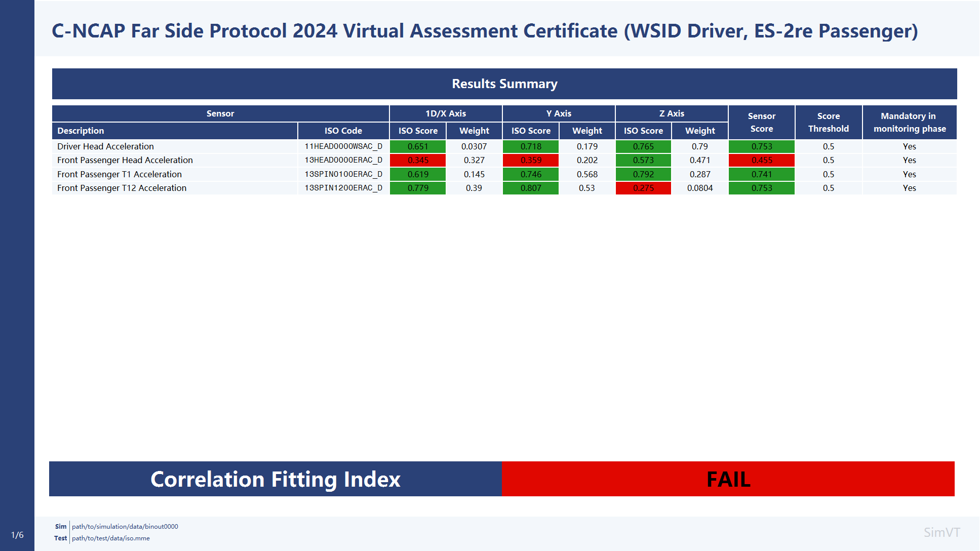The height and width of the screenshot is (551, 980).
Task: Click the green 0.746 score cell
Action: point(531,174)
